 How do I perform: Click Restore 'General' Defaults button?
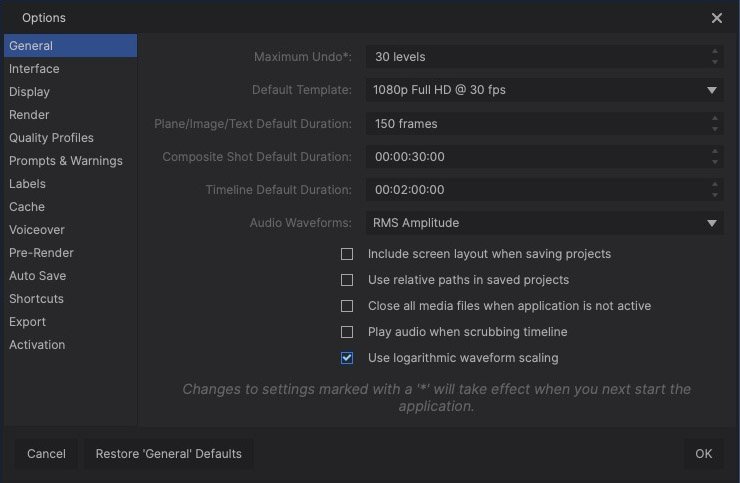point(168,454)
